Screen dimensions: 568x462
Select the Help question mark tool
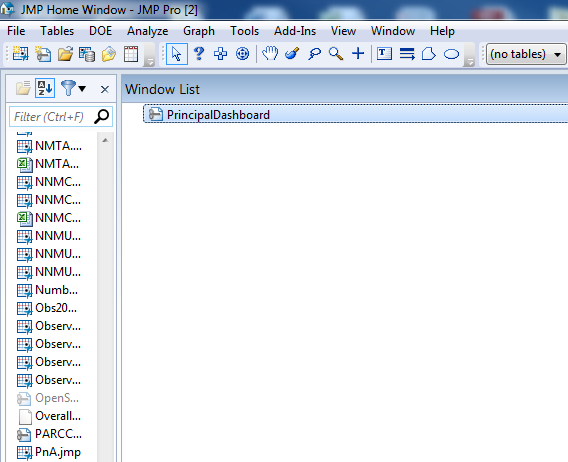click(x=199, y=54)
